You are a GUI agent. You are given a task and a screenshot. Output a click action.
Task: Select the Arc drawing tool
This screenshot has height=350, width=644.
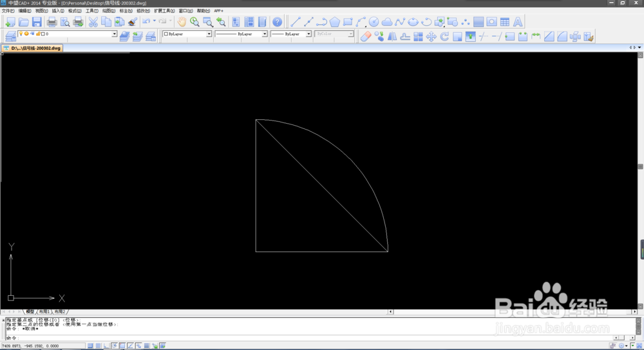[x=361, y=22]
